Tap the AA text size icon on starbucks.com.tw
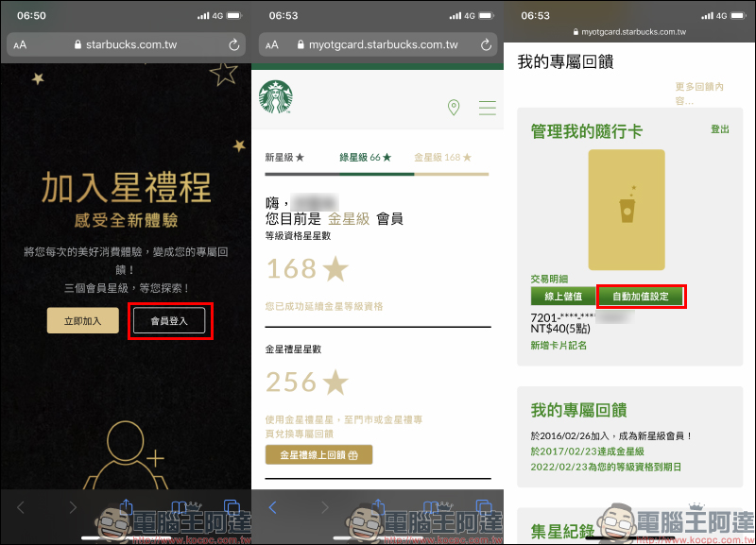This screenshot has height=545, width=756. pos(20,44)
